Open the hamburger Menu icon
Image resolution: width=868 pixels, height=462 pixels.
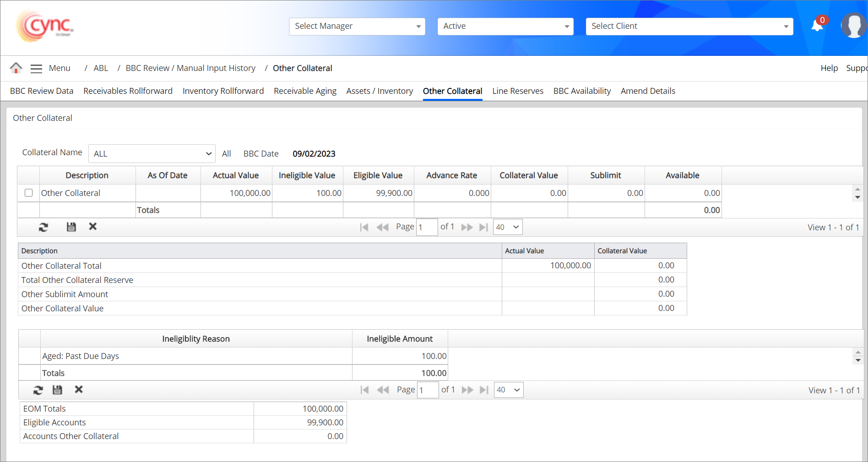tap(36, 69)
